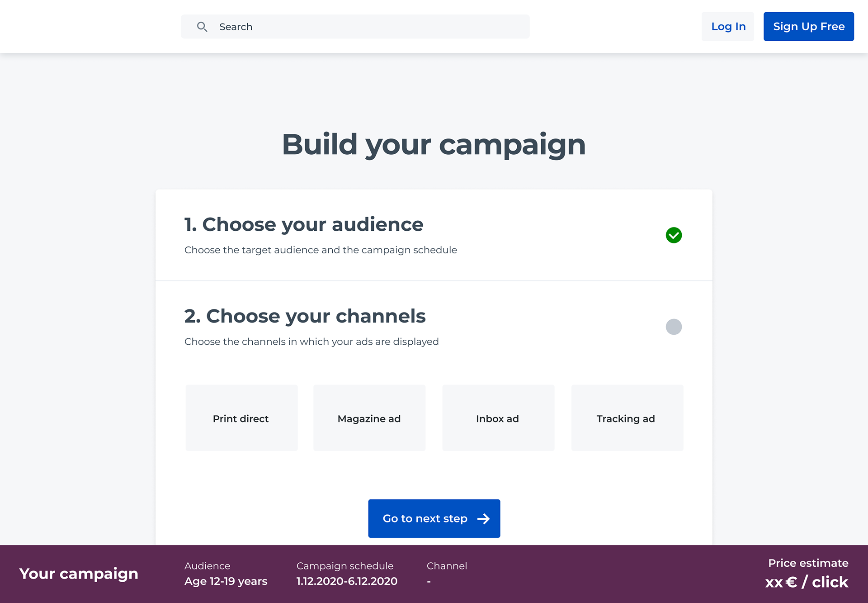Click the Price estimate label

tap(808, 563)
